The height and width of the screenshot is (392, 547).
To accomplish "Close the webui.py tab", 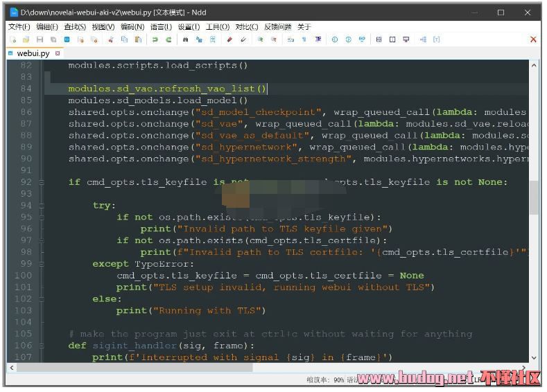I will (x=58, y=53).
